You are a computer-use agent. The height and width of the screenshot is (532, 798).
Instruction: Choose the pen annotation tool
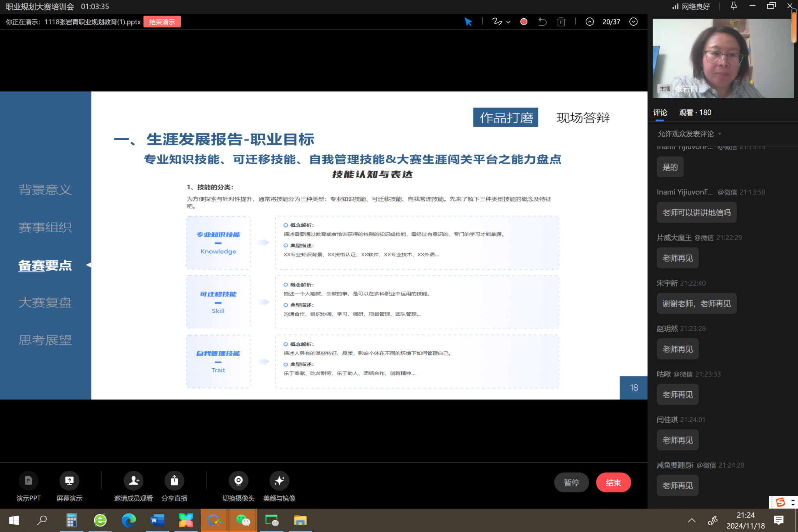496,22
